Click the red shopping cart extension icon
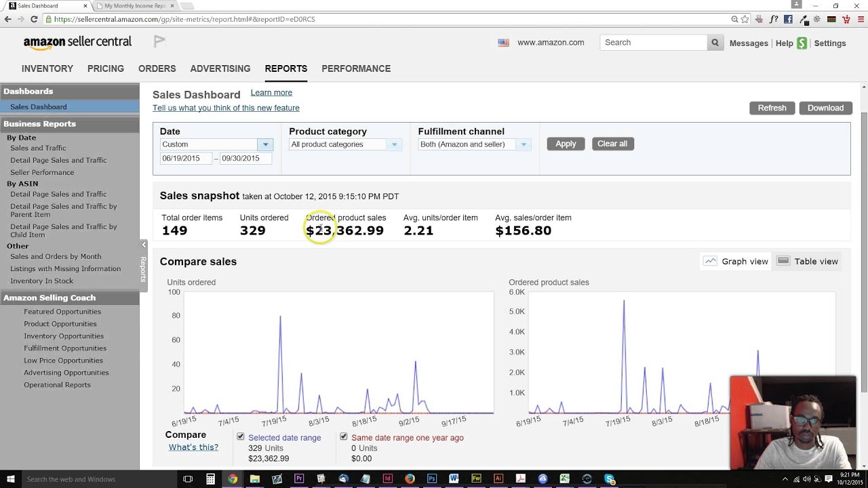The image size is (868, 488). 845,20
